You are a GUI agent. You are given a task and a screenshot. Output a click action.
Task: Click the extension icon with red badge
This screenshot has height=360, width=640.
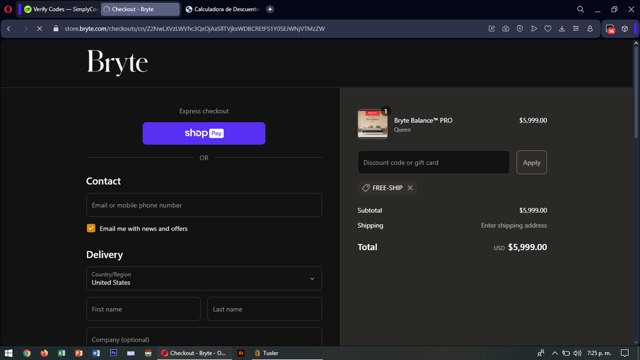[x=610, y=29]
